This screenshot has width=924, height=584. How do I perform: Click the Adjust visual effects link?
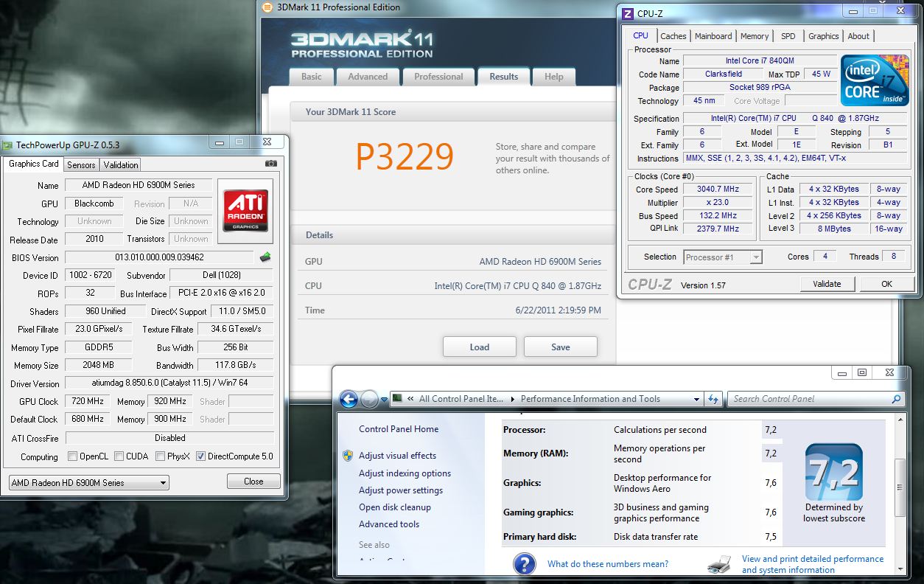(x=398, y=456)
